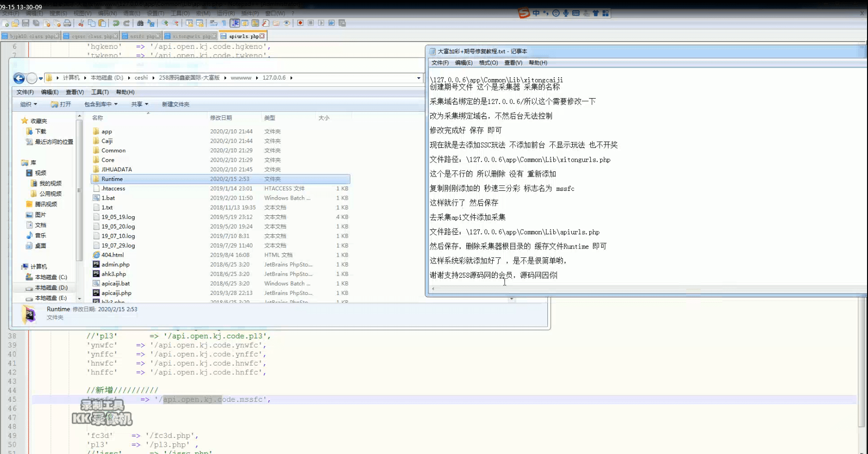Open the 格式(O) menu in Notepad
This screenshot has height=454, width=868.
[488, 62]
